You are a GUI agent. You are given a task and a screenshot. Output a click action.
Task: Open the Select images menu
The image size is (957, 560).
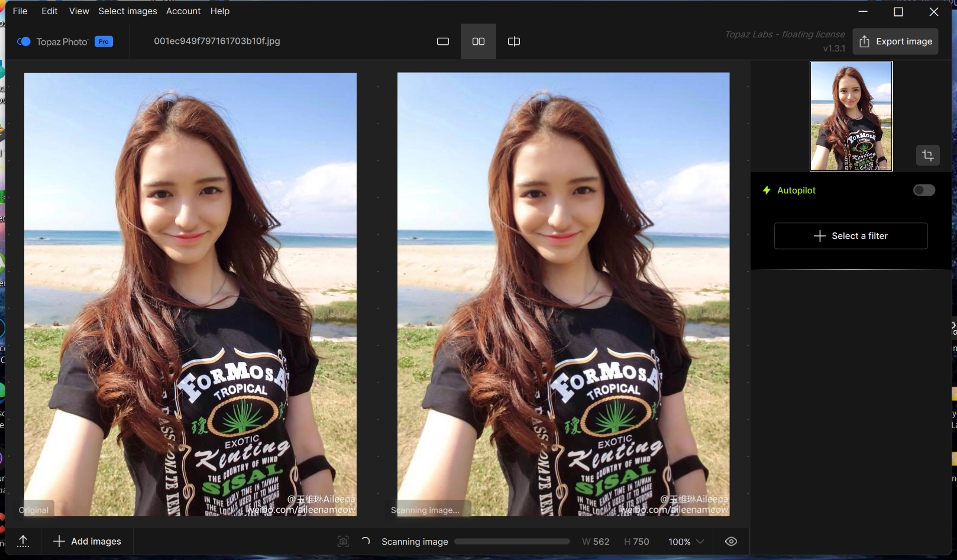coord(128,11)
